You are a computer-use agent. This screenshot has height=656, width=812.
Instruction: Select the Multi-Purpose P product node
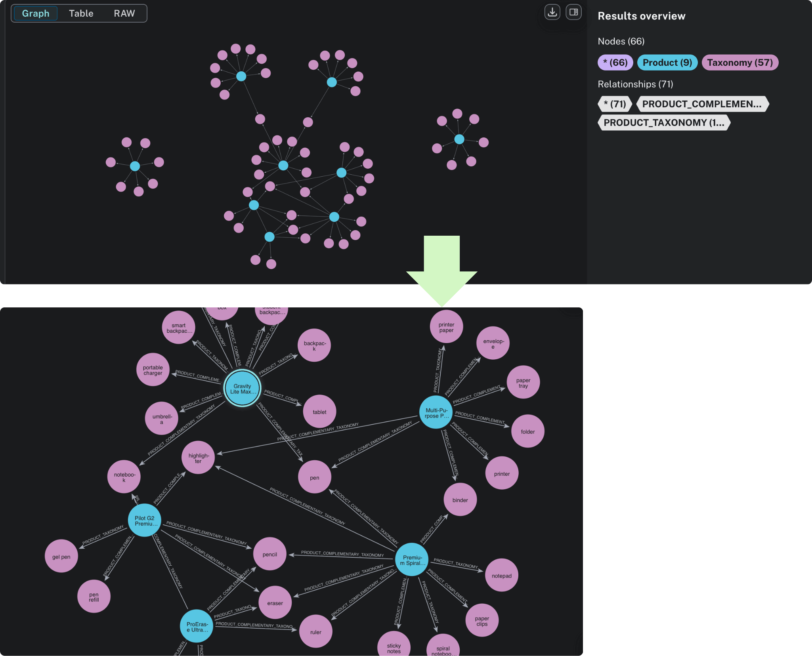[x=435, y=411]
